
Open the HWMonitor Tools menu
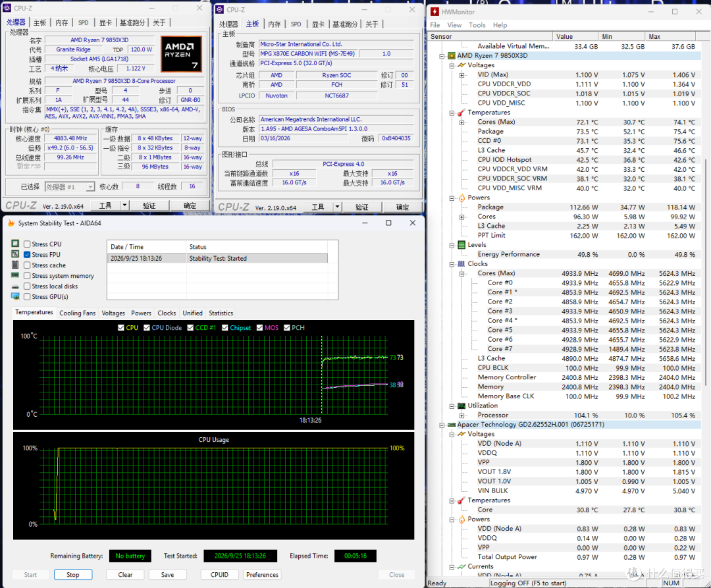[477, 25]
